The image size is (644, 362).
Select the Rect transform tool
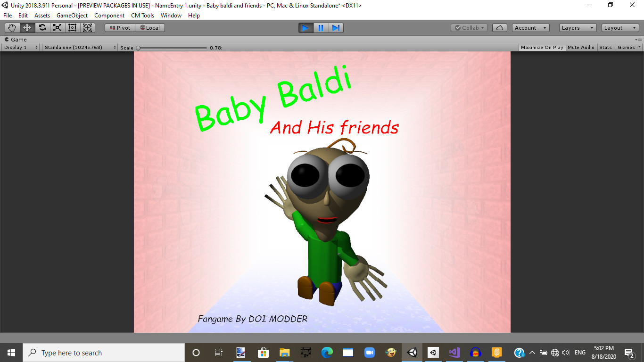(x=72, y=27)
